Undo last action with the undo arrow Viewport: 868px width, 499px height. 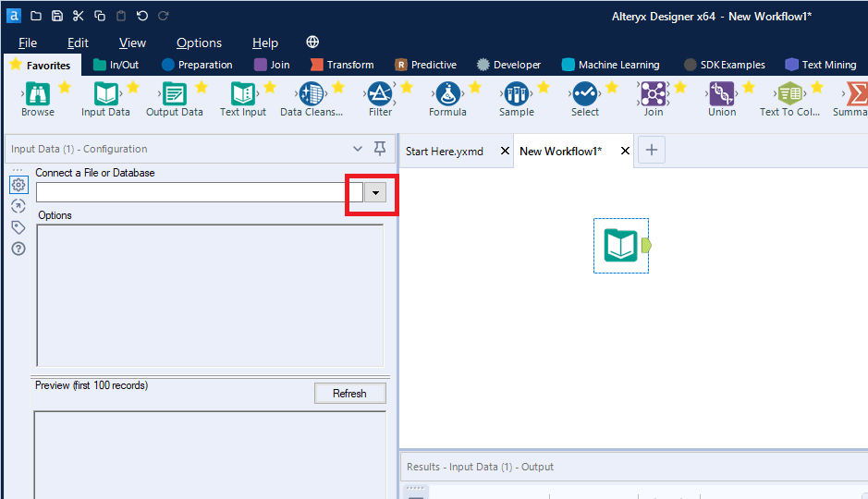coord(142,16)
